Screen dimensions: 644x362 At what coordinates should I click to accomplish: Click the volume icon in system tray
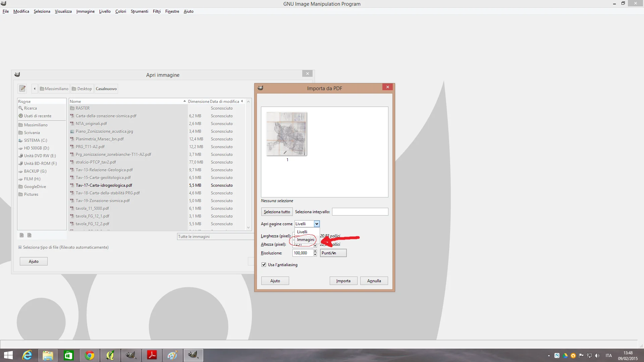[x=597, y=356]
